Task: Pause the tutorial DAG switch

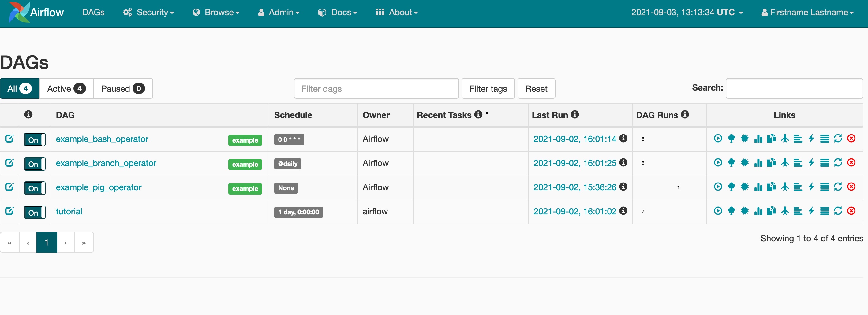Action: point(35,212)
